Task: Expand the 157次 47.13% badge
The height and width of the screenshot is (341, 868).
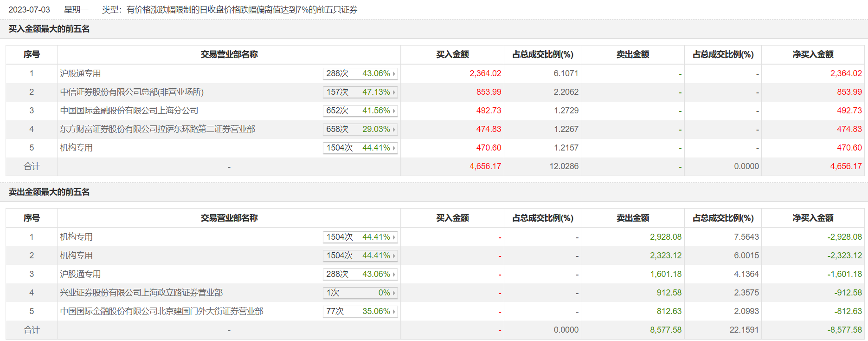Action: 360,92
